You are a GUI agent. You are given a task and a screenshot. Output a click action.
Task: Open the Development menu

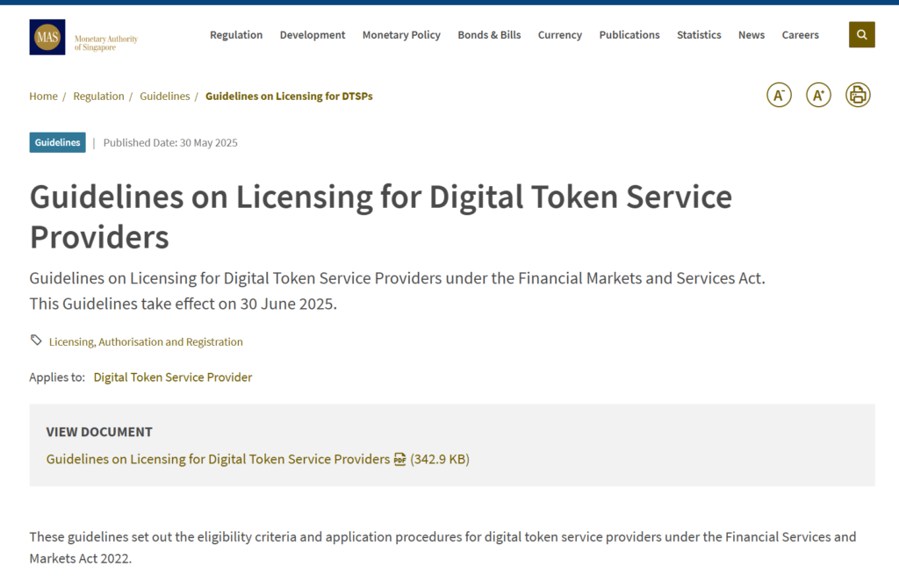(x=313, y=35)
